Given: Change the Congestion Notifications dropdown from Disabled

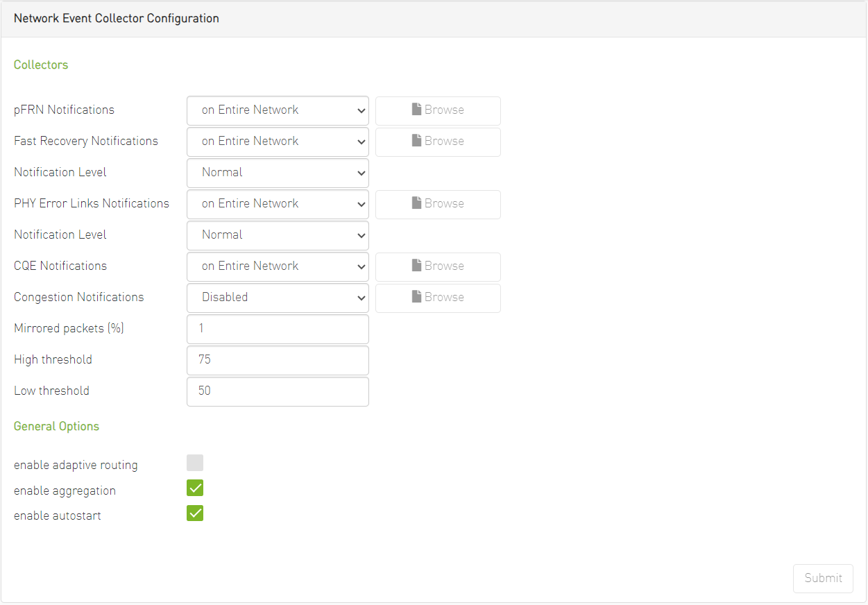Looking at the screenshot, I should pyautogui.click(x=278, y=298).
